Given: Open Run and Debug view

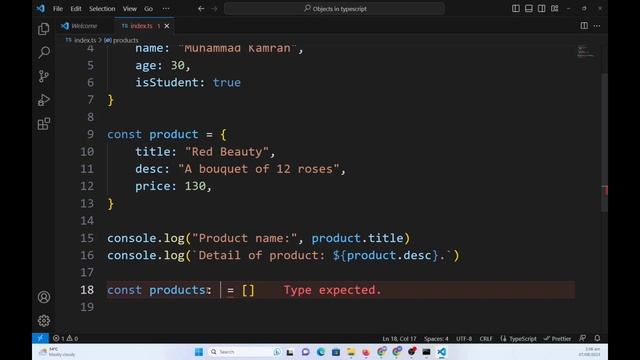Looking at the screenshot, I should [44, 100].
